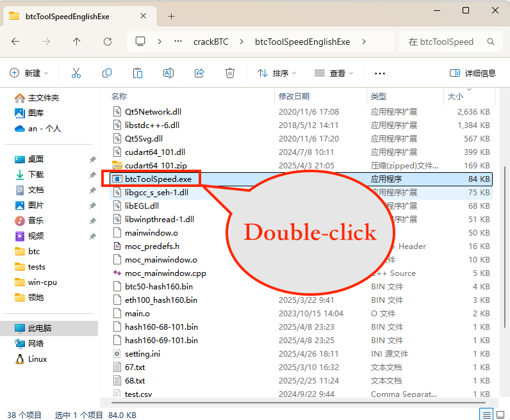Switch to details list view icon in status bar
Image resolution: width=510 pixels, height=420 pixels.
point(486,415)
